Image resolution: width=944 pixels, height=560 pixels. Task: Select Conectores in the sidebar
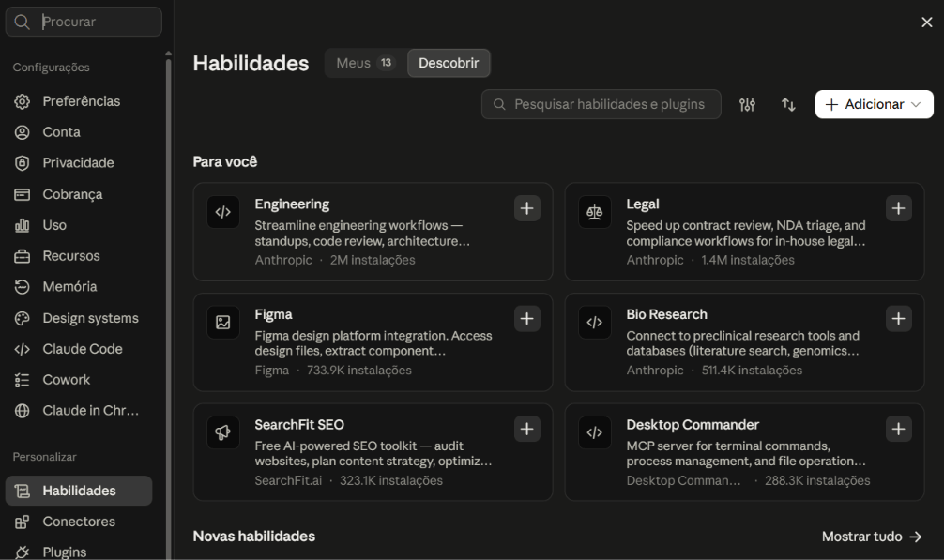click(79, 522)
